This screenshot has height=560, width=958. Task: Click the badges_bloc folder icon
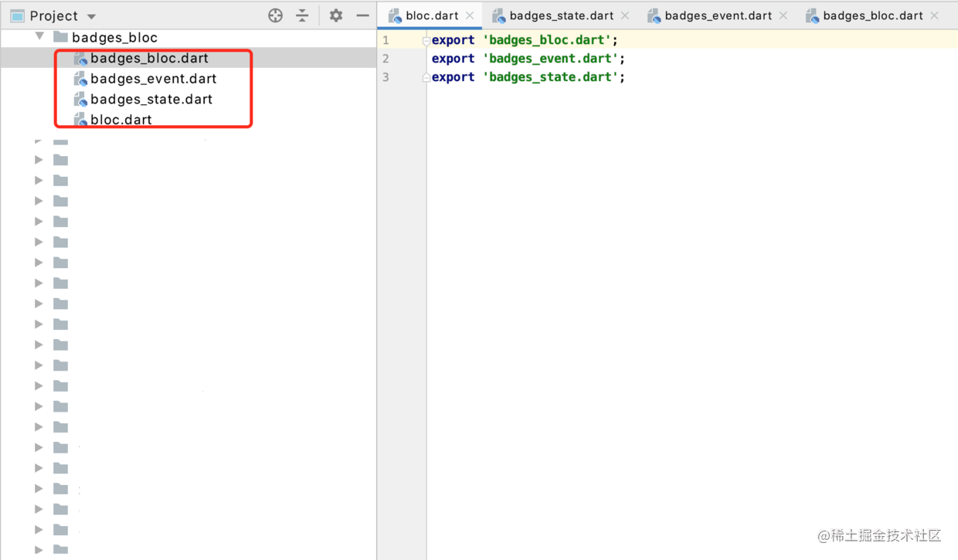point(60,37)
